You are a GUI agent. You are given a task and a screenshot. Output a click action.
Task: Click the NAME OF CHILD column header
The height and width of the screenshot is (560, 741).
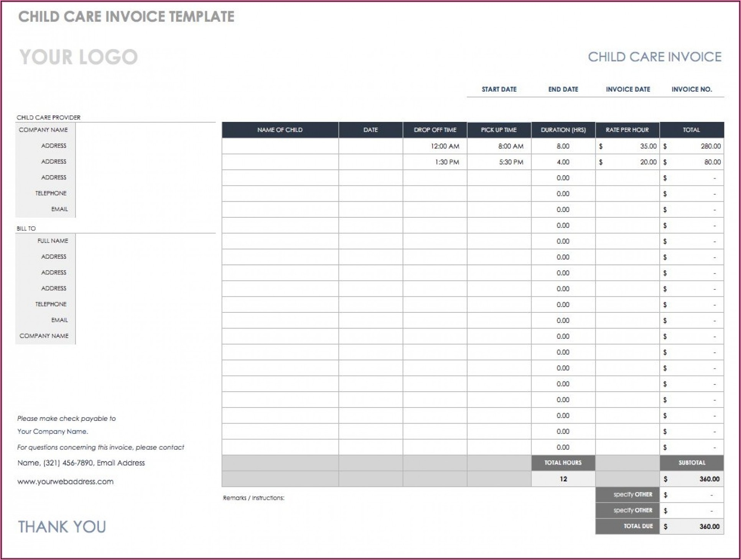280,130
